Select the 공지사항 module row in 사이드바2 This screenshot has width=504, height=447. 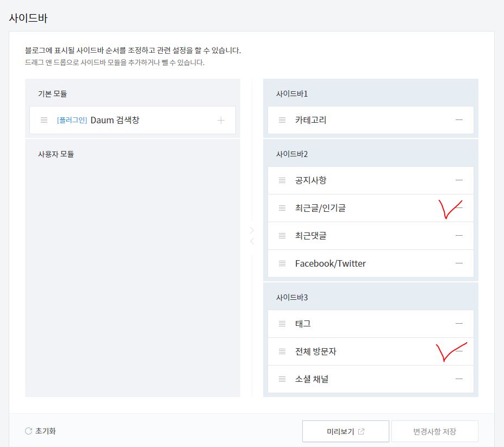(370, 180)
